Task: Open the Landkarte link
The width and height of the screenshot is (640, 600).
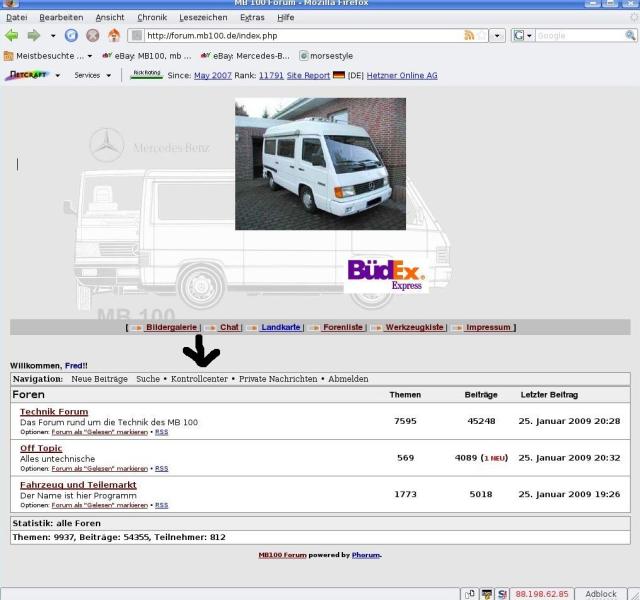Action: pyautogui.click(x=281, y=327)
